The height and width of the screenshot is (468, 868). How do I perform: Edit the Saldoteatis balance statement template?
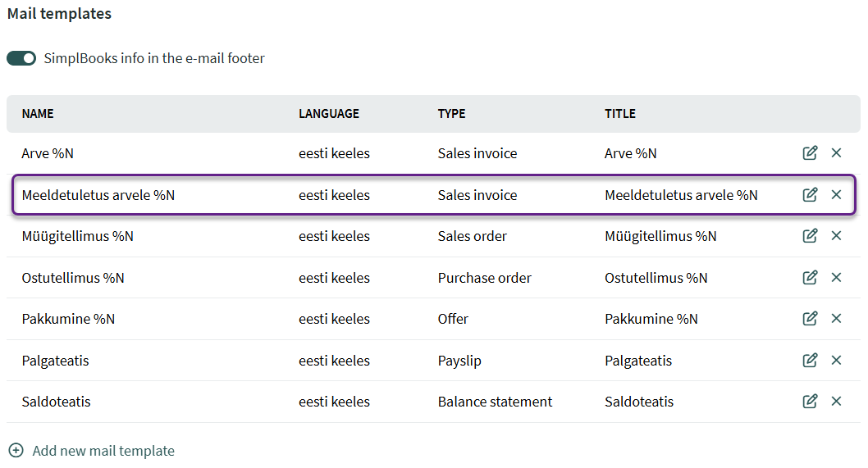point(810,401)
